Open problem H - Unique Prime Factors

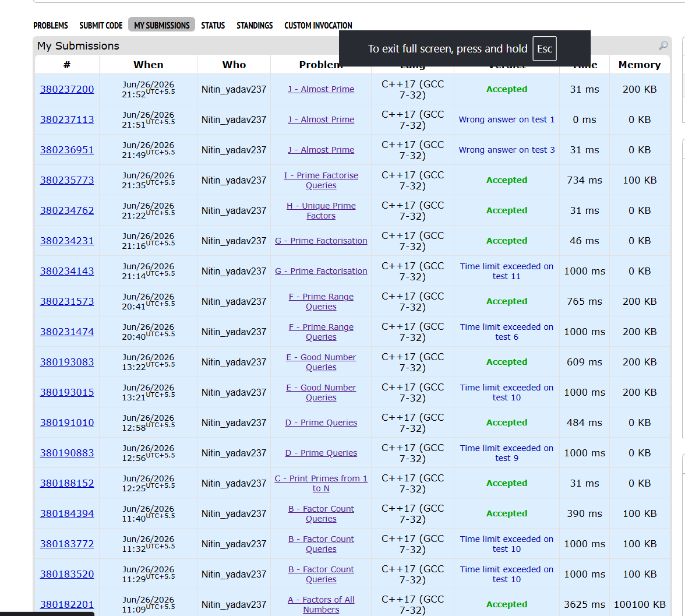(x=321, y=210)
